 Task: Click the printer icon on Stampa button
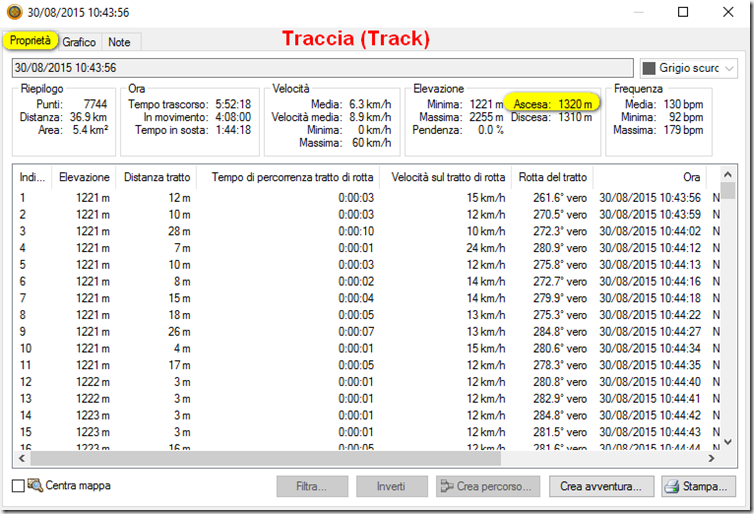click(672, 487)
